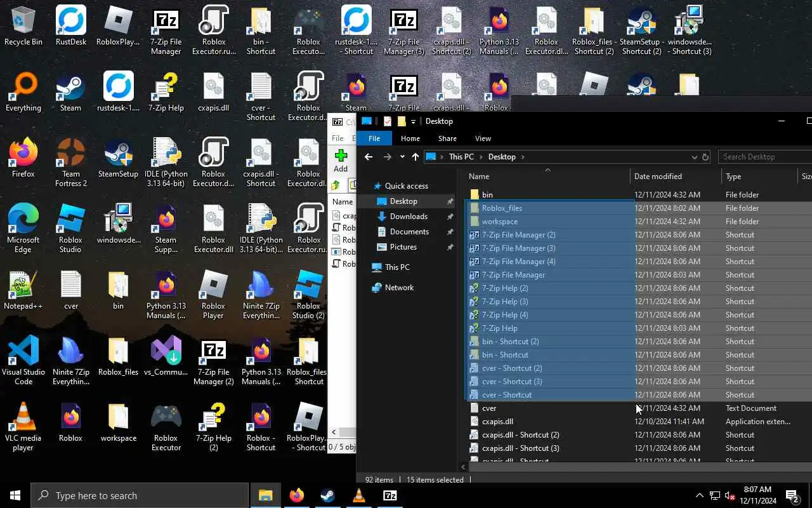This screenshot has height=508, width=812.
Task: Switch to the Home ribbon tab
Action: tap(410, 138)
